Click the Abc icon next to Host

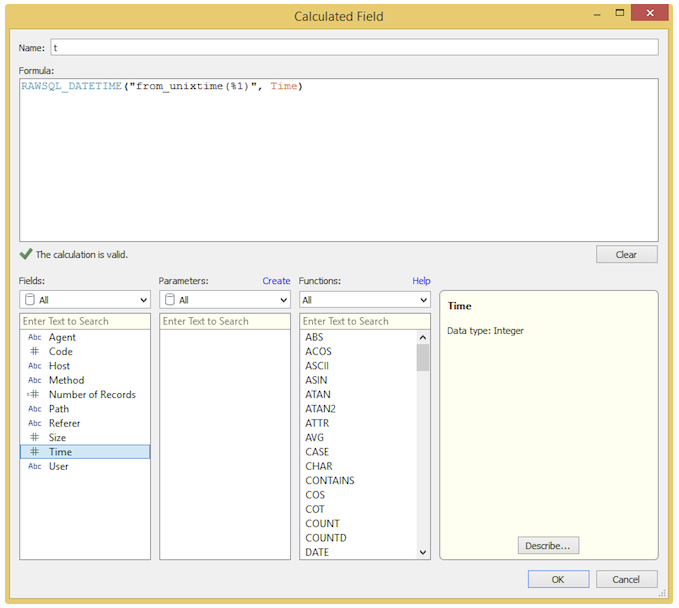pyautogui.click(x=34, y=366)
